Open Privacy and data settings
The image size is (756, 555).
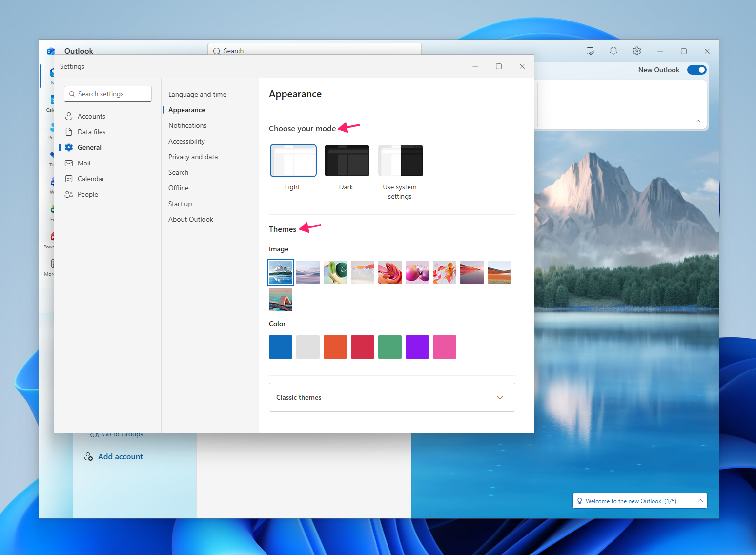[193, 157]
